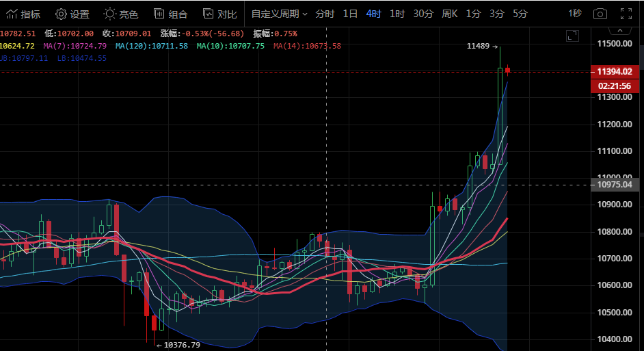Image resolution: width=644 pixels, height=351 pixels.
Task: Open the 指标 indicators panel
Action: point(23,14)
